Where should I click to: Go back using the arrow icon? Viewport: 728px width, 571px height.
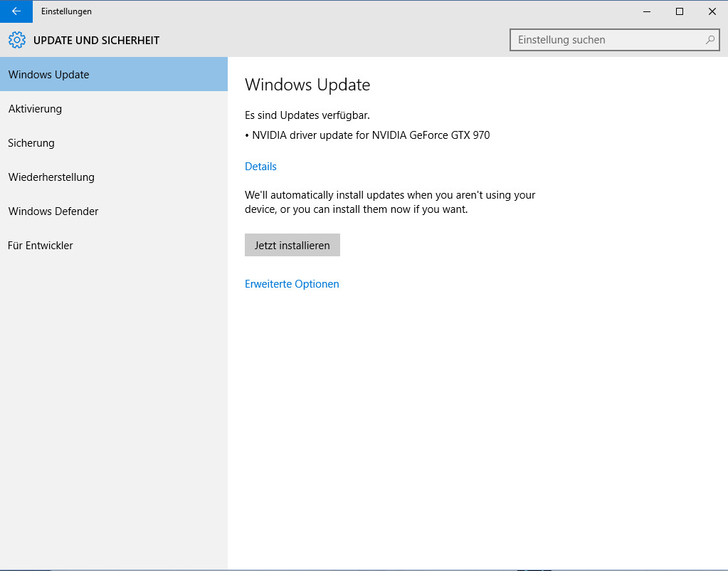[x=16, y=11]
